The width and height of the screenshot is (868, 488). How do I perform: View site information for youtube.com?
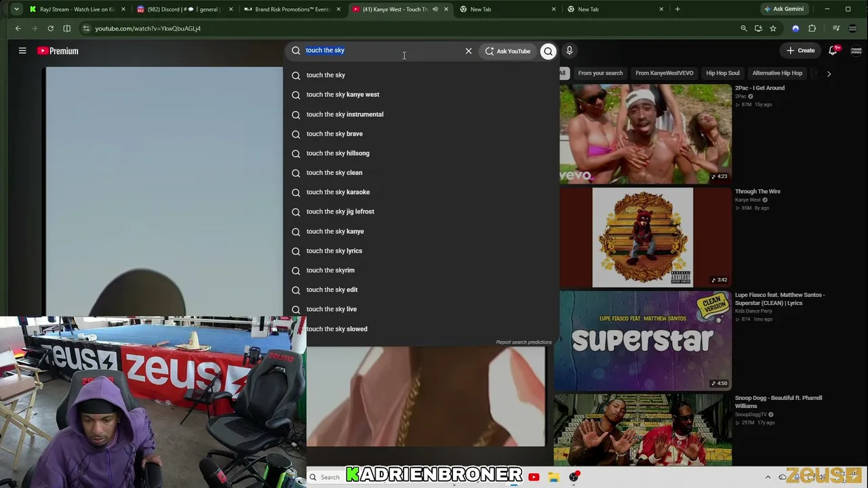(85, 28)
